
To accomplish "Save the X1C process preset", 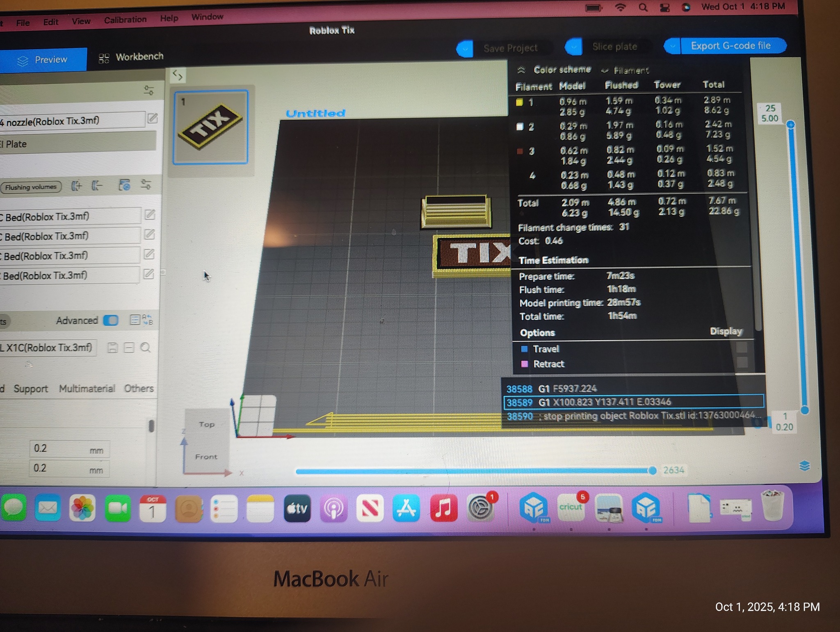I will click(112, 348).
